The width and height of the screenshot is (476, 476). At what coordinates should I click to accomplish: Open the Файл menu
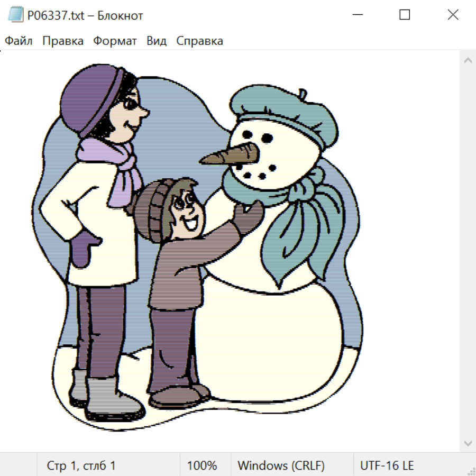coord(19,41)
